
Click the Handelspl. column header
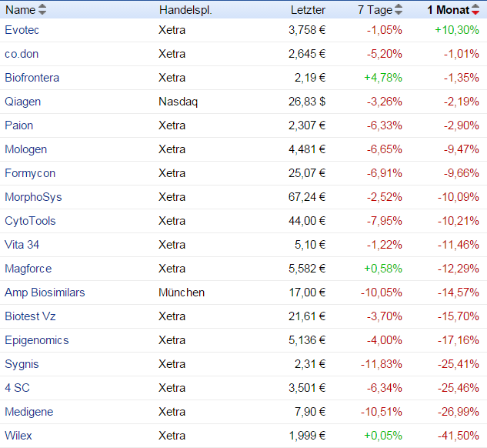coord(185,10)
